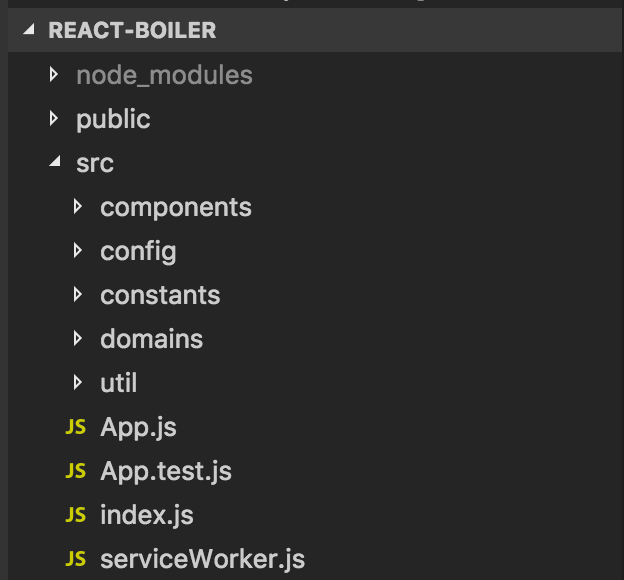Expand the public folder arrow

click(x=54, y=119)
